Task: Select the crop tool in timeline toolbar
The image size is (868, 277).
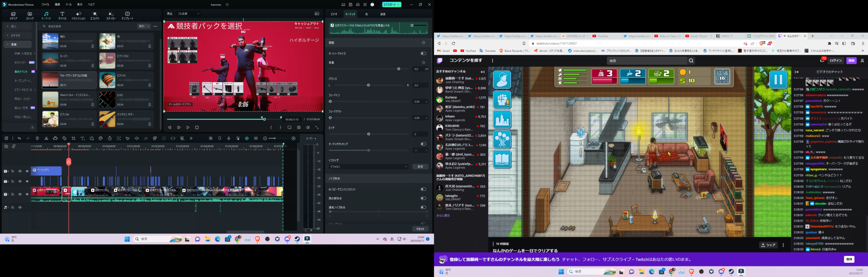Action: point(74,138)
